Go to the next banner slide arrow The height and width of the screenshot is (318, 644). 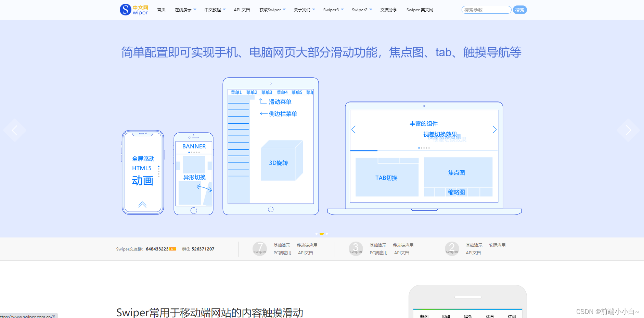click(628, 130)
